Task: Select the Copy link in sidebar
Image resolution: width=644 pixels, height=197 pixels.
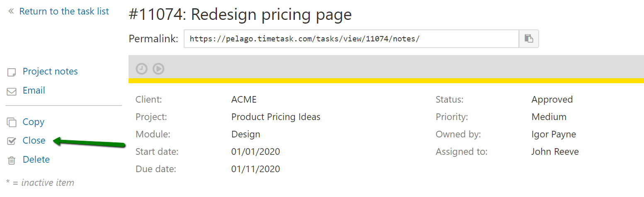Action: click(34, 122)
